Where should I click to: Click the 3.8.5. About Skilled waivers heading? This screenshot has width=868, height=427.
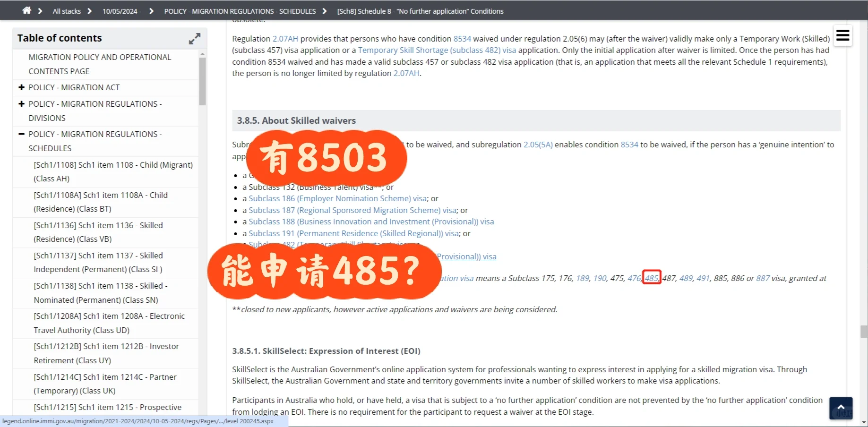point(296,120)
